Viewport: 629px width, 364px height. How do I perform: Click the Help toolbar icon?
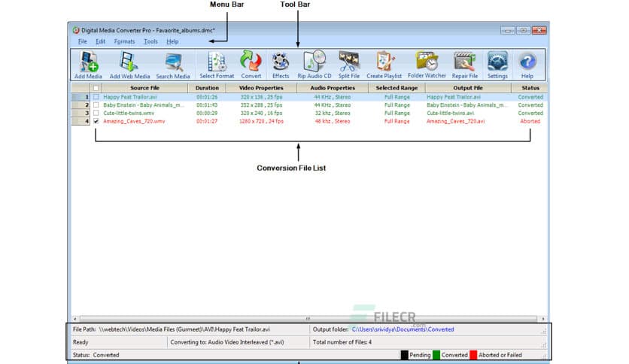[x=527, y=65]
